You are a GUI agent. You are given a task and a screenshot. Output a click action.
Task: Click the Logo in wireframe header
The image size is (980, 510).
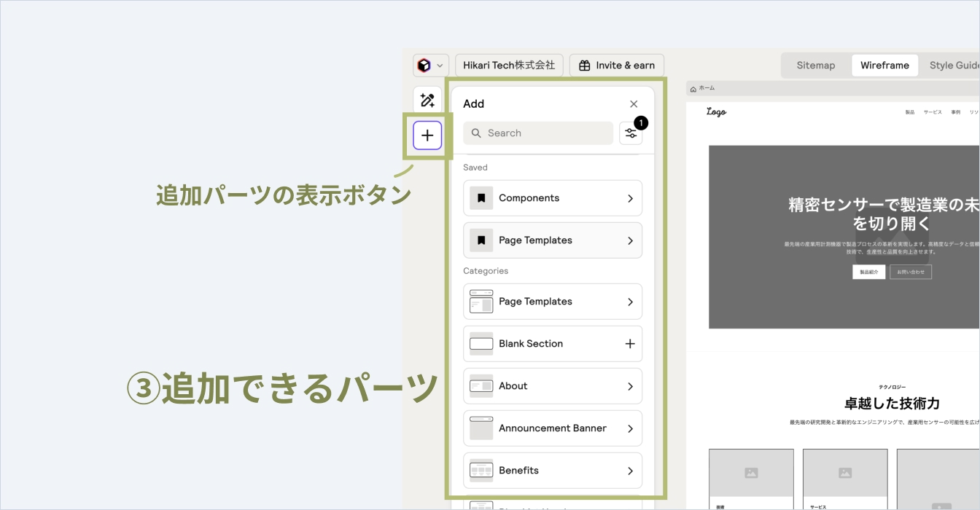716,112
